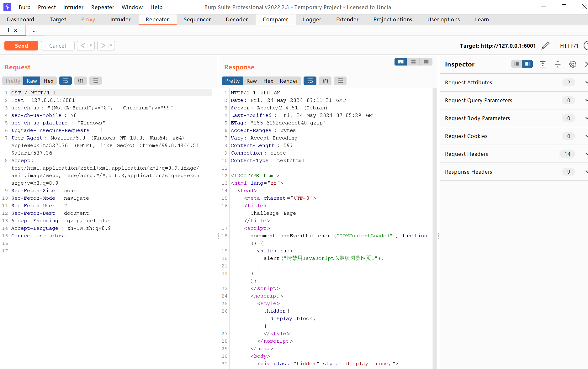Click the Response vertical scrollbar

[x=435, y=228]
